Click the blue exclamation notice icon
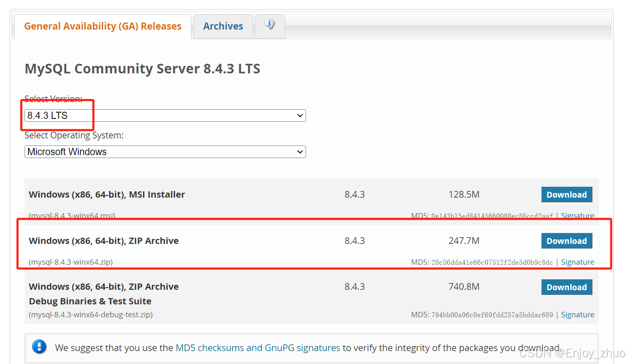The height and width of the screenshot is (364, 627). point(39,346)
